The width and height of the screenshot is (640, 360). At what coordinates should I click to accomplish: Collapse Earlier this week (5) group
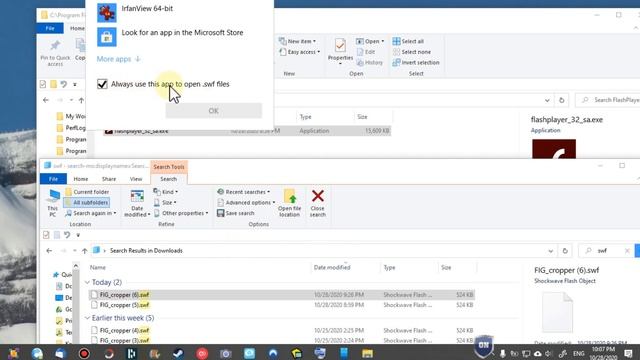pos(87,318)
